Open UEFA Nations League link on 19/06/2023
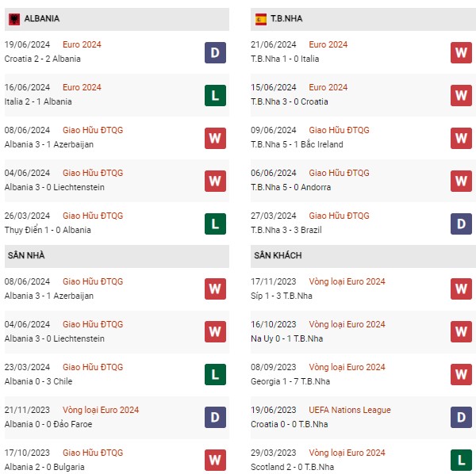Image resolution: width=476 pixels, height=474 pixels. [x=350, y=410]
